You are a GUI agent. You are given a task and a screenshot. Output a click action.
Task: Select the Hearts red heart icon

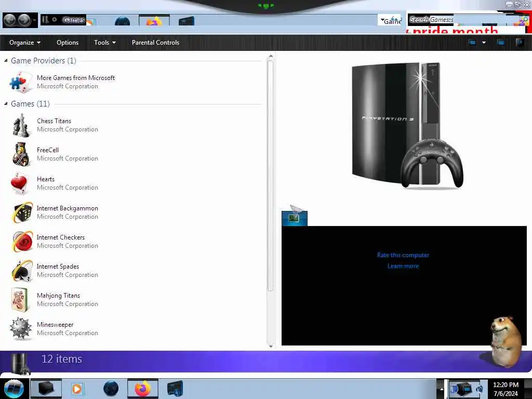click(x=19, y=183)
